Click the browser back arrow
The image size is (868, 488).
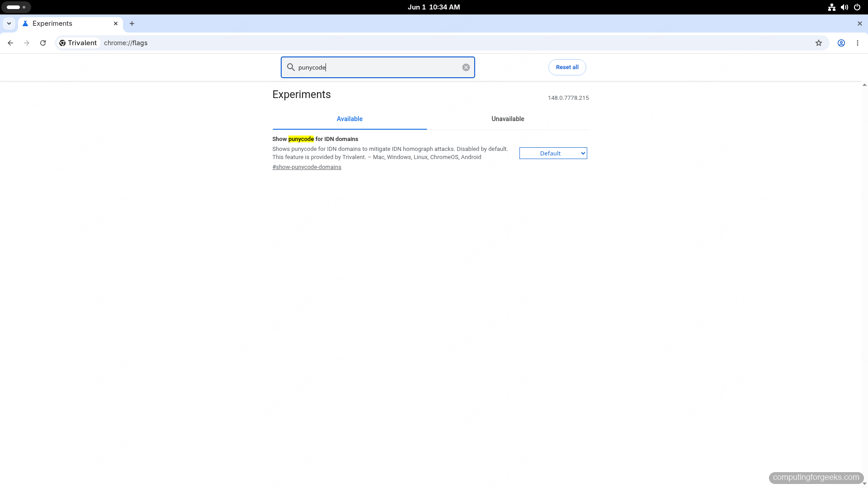[10, 43]
